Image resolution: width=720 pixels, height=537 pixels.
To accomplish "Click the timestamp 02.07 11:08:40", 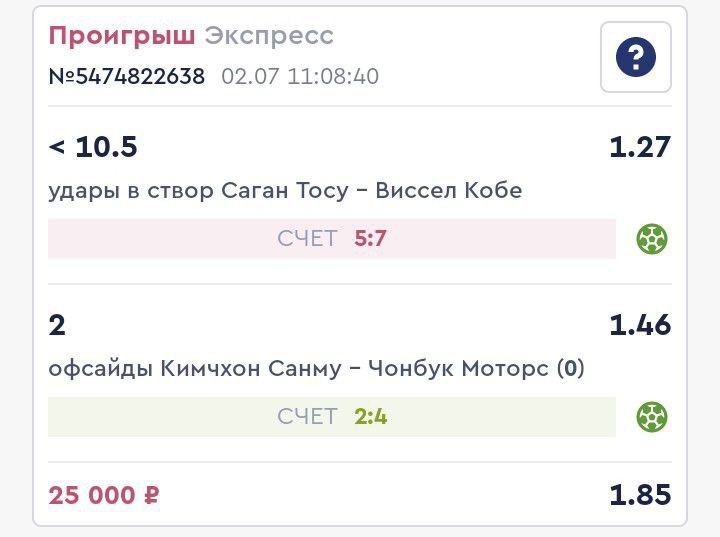I will [x=300, y=76].
